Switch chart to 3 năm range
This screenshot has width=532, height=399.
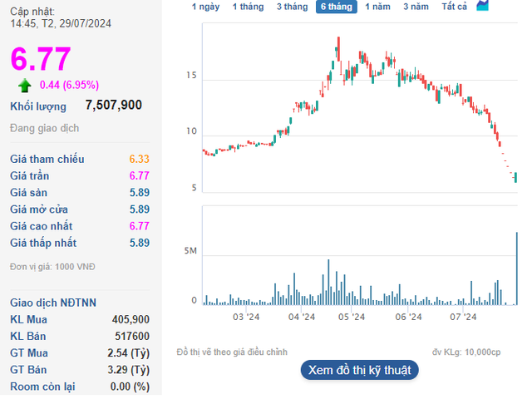pyautogui.click(x=416, y=7)
